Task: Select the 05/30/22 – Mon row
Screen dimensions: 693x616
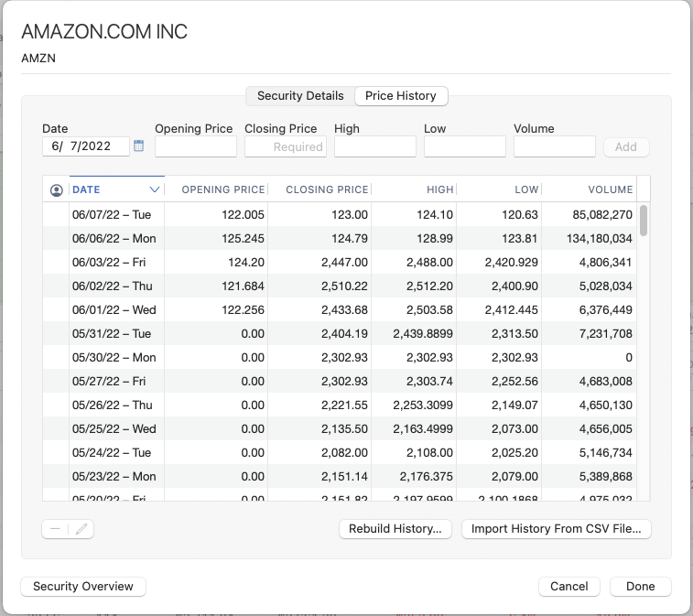Action: coord(340,358)
